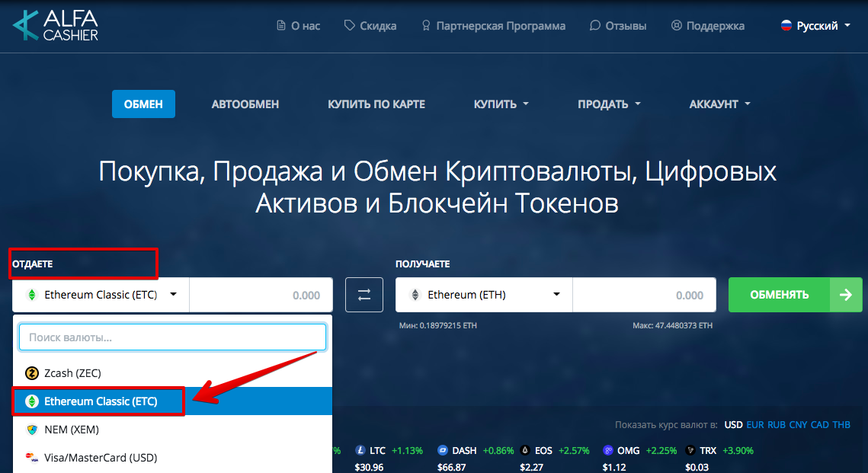Image resolution: width=868 pixels, height=473 pixels.
Task: Click the EOS coin icon in the ticker
Action: 525,450
